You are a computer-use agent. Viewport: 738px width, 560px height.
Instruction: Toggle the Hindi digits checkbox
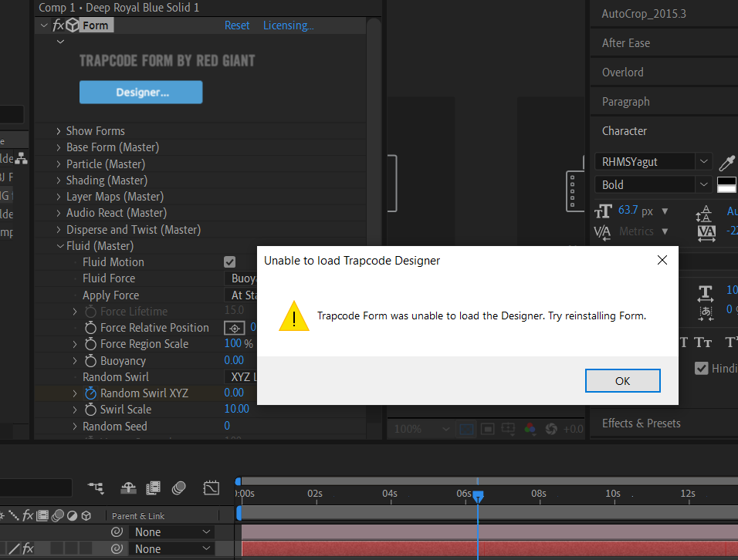point(701,368)
